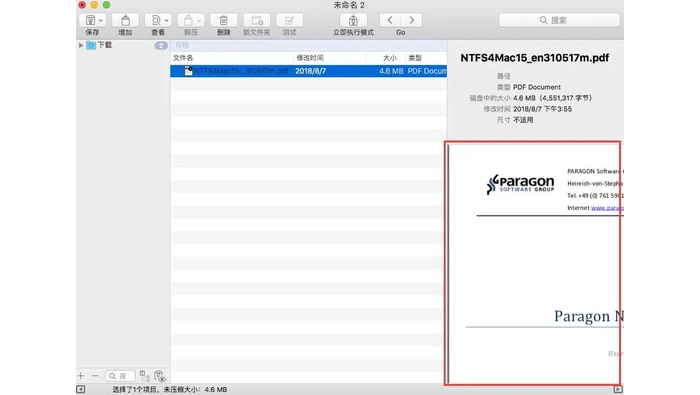
Task: Click the 新文件夹 (New Folder) icon
Action: 257,21
